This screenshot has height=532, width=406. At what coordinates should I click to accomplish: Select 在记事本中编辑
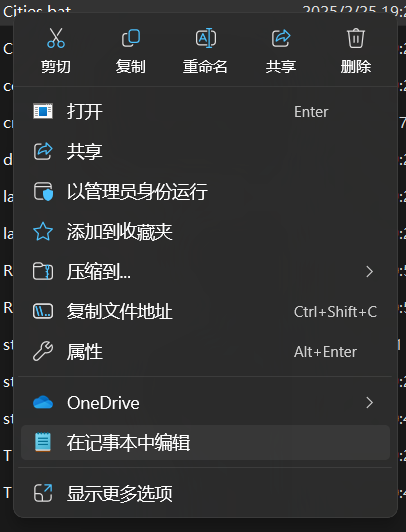(206, 442)
